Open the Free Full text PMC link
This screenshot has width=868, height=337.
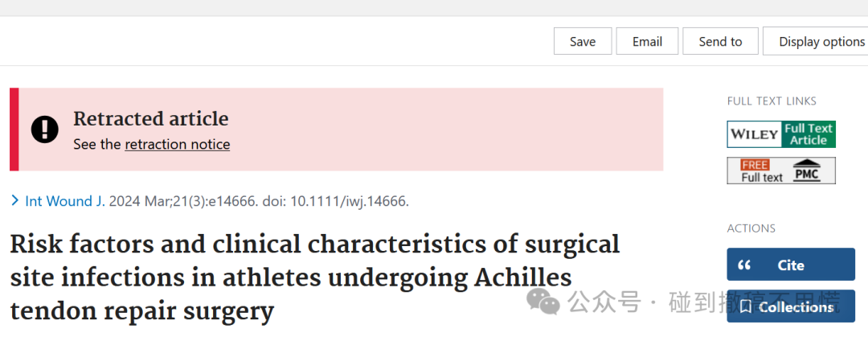781,171
